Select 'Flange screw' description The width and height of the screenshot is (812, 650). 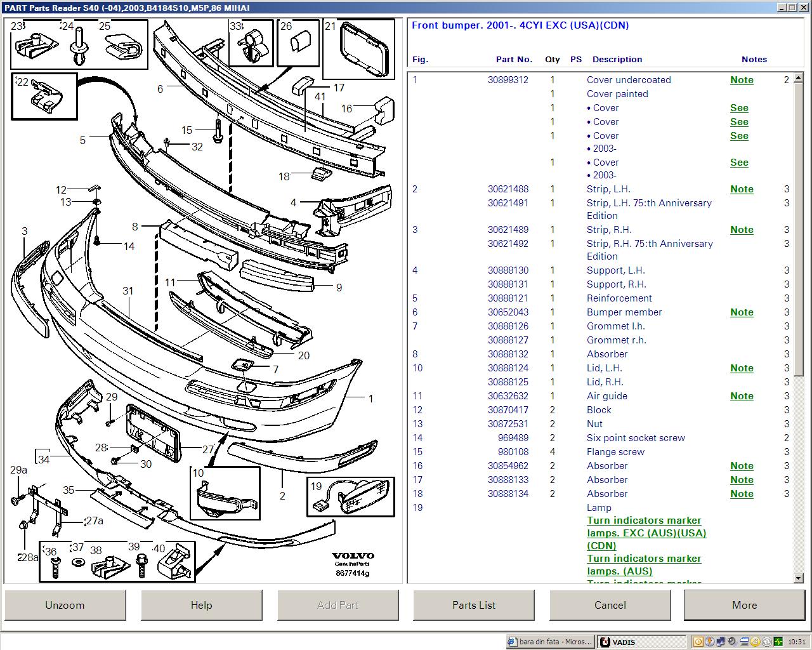615,452
